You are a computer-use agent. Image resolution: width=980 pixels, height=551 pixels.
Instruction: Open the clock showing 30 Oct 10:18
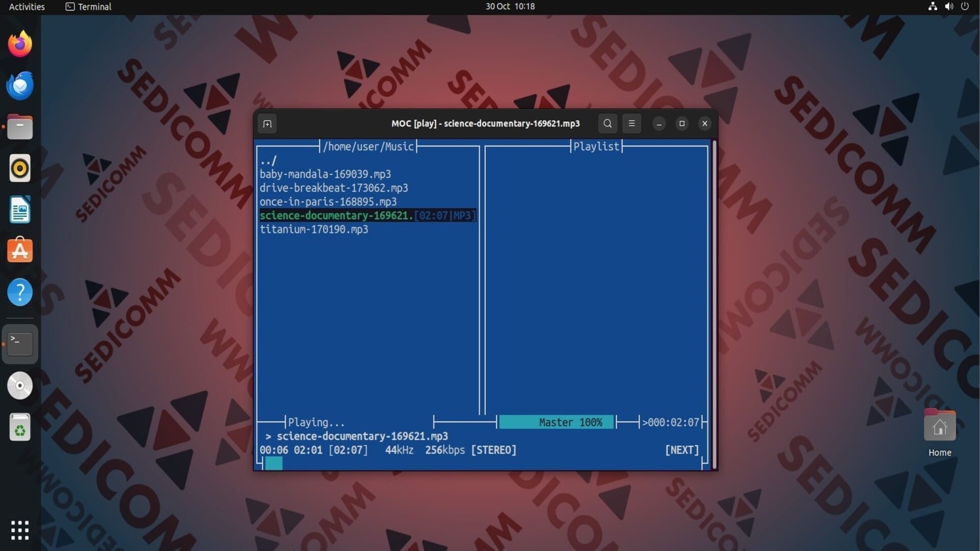tap(510, 7)
